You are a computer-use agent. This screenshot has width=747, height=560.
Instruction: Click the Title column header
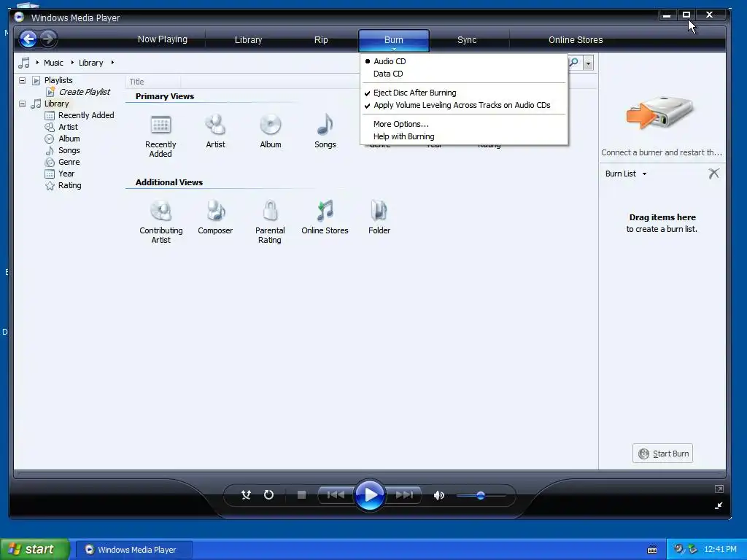tap(153, 82)
